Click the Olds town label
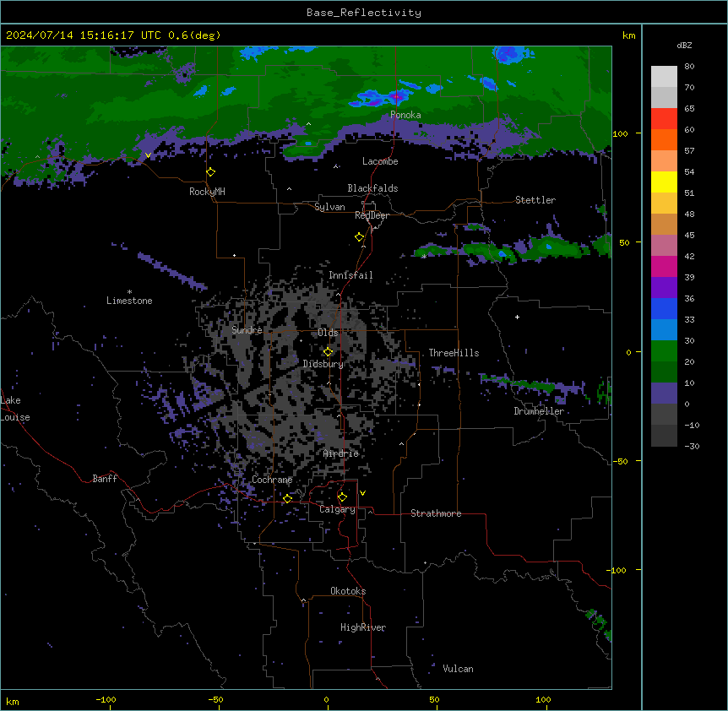Viewport: 728px width, 711px height. tap(328, 333)
